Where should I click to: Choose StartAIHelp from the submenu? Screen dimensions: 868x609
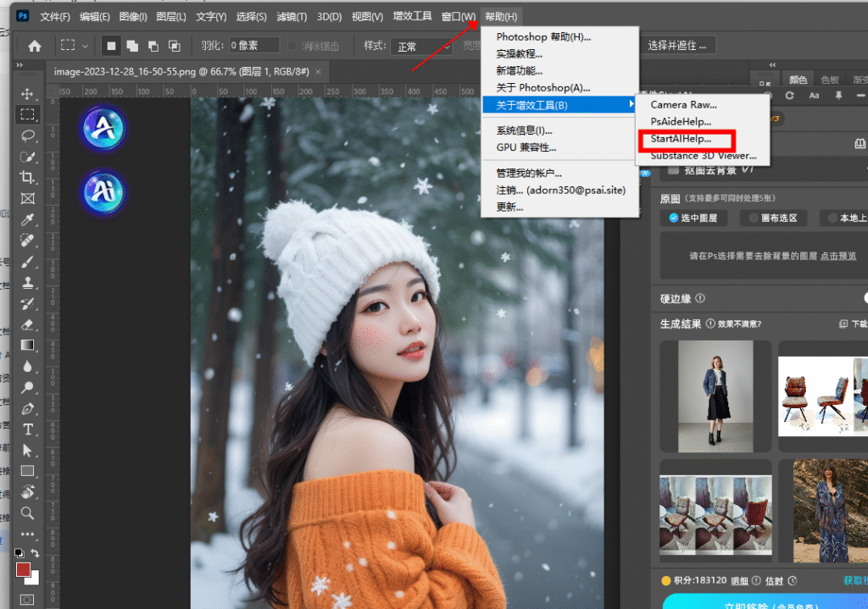coord(680,139)
